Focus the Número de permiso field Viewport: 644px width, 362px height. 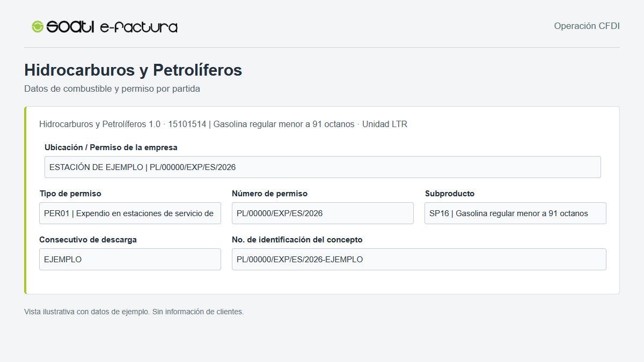click(323, 213)
